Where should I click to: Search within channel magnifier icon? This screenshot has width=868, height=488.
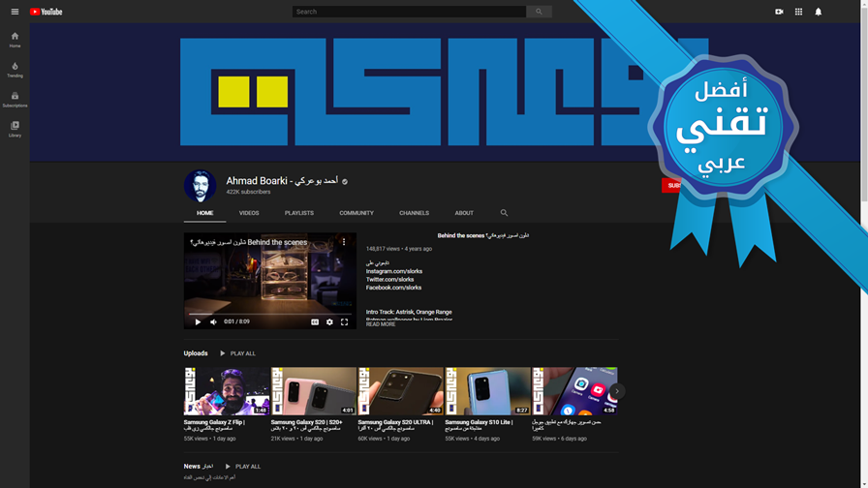click(x=504, y=212)
